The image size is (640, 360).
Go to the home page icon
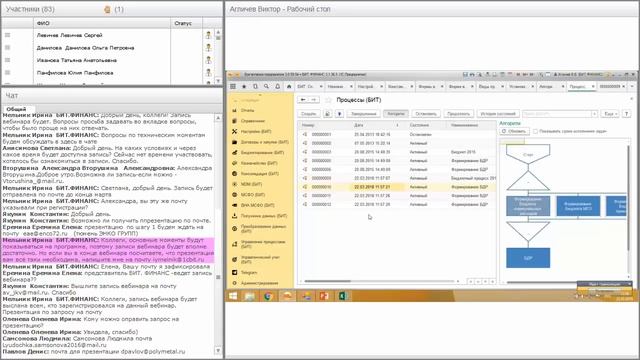(289, 87)
